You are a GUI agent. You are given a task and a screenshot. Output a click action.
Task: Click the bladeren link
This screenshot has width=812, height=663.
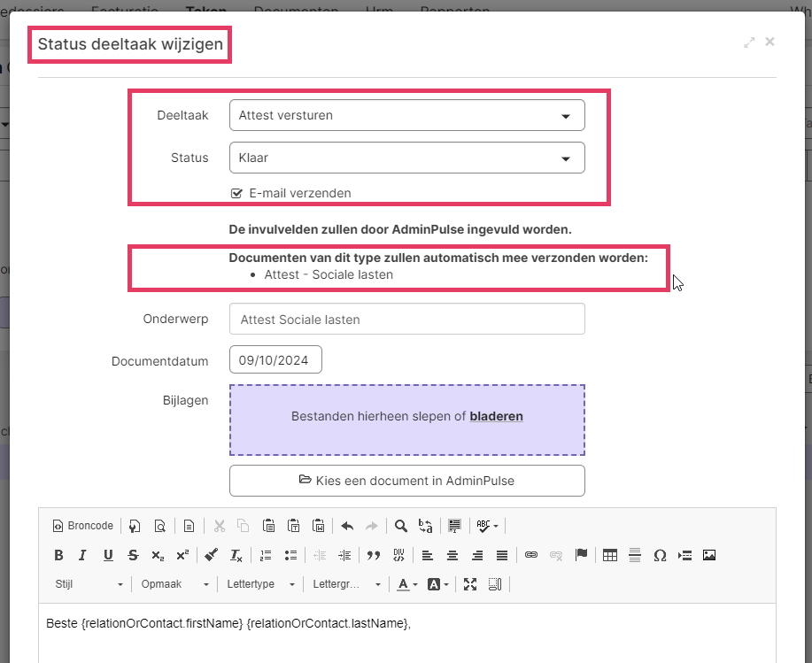pos(496,417)
